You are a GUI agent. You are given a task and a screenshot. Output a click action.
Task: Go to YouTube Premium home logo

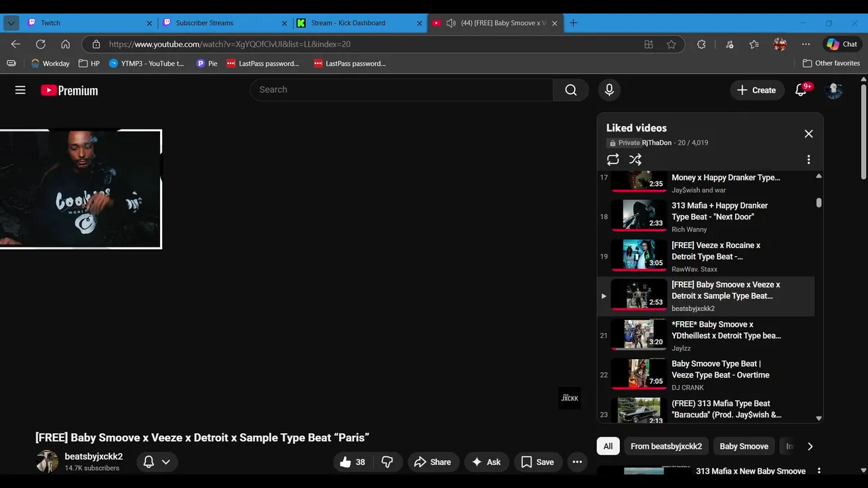(69, 90)
